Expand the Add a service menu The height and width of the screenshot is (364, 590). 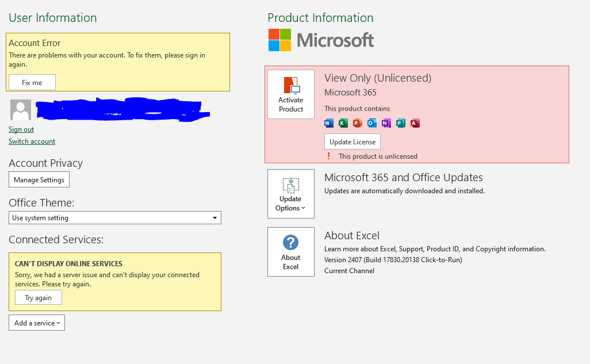(x=37, y=323)
